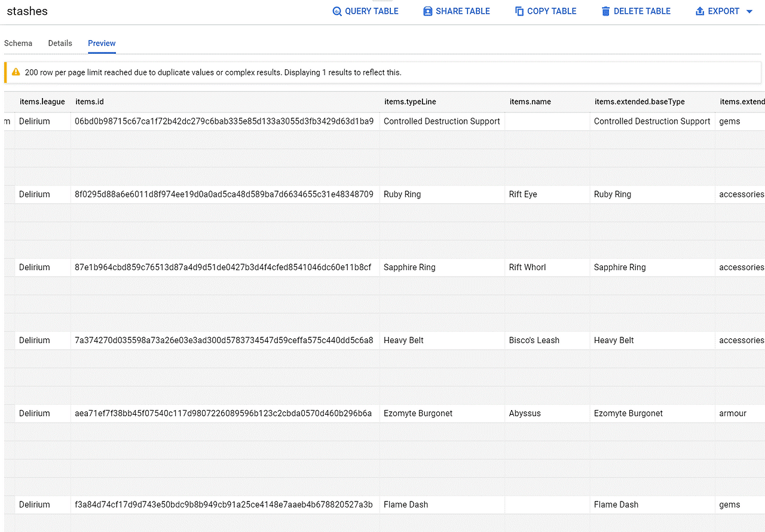Click the Sapphire Ring typeLine cell
The image size is (765, 532).
click(x=442, y=267)
